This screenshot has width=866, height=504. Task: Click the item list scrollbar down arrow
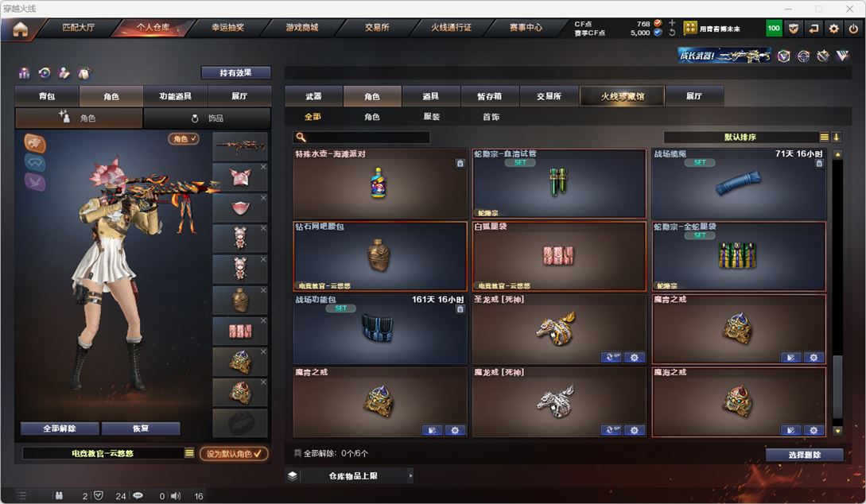837,431
